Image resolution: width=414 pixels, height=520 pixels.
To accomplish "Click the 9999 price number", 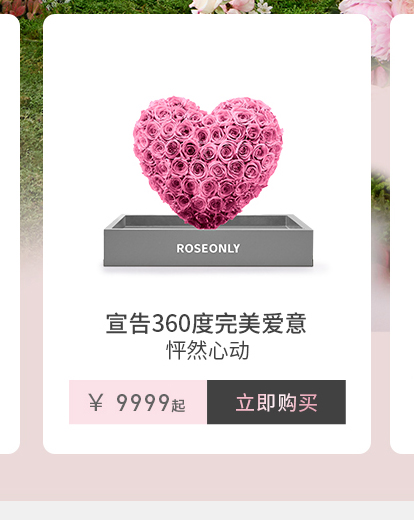I will [143, 403].
